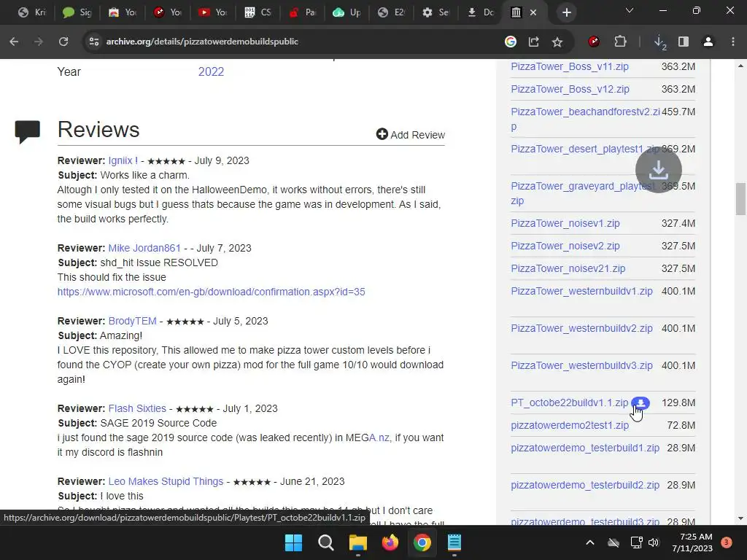
Task: Show Chrome downloads tray
Action: [x=659, y=42]
